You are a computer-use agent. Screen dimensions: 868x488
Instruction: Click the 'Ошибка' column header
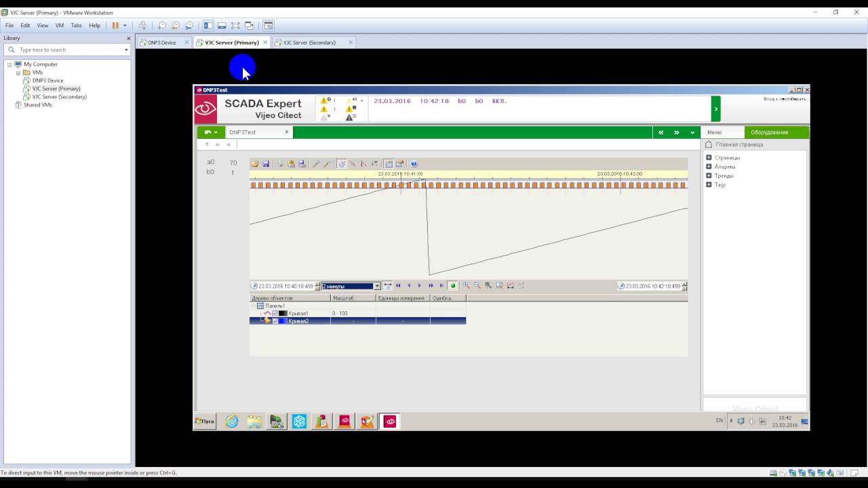pos(448,298)
